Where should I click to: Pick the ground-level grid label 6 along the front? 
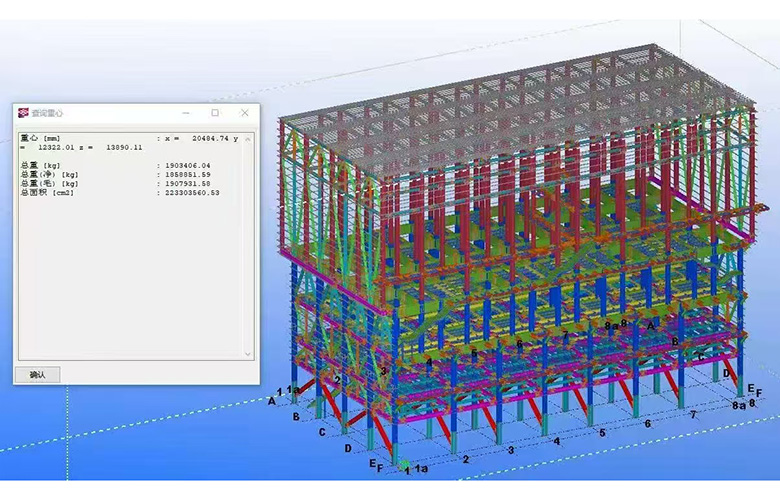coord(648,423)
